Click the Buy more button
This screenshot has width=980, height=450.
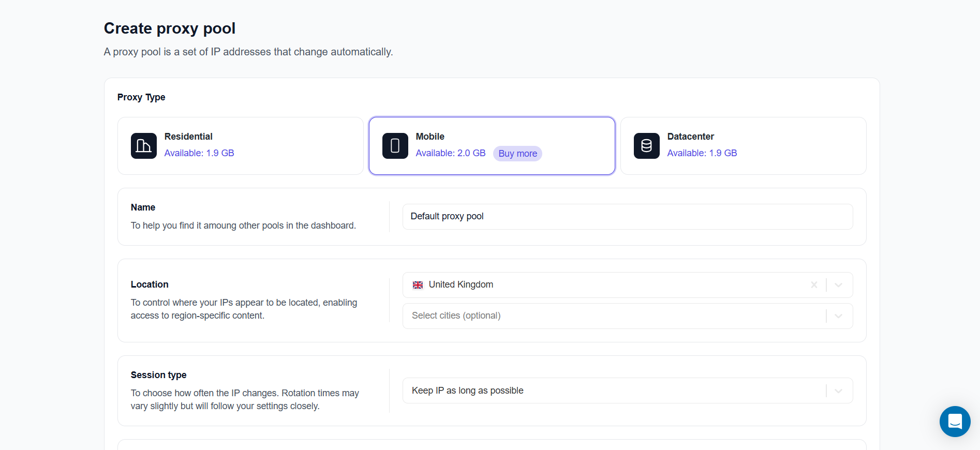(517, 154)
